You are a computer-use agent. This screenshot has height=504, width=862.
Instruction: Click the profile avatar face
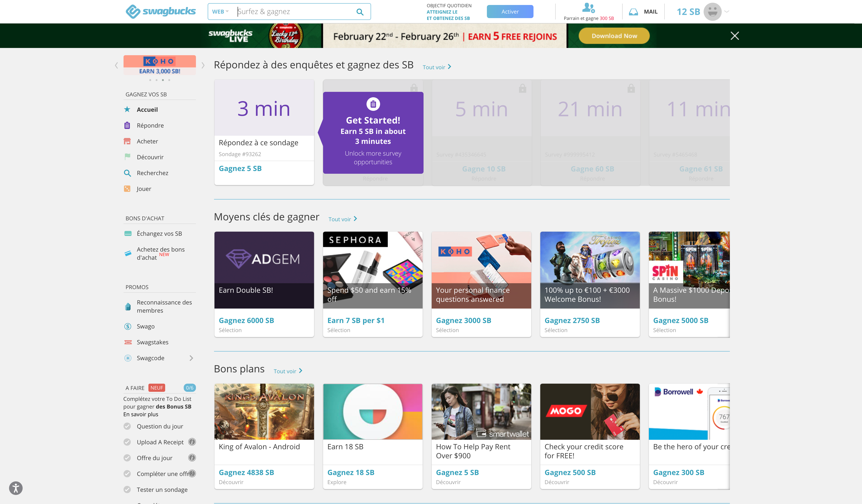[712, 12]
